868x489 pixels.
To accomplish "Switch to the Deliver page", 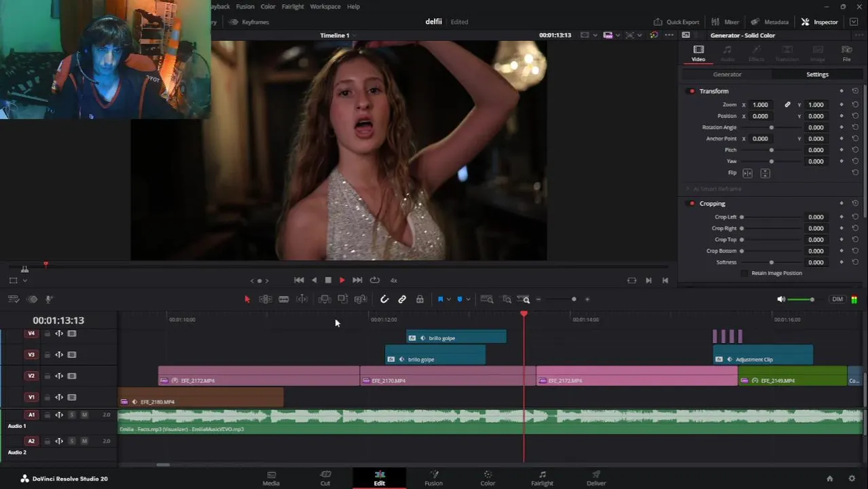I will coord(596,478).
